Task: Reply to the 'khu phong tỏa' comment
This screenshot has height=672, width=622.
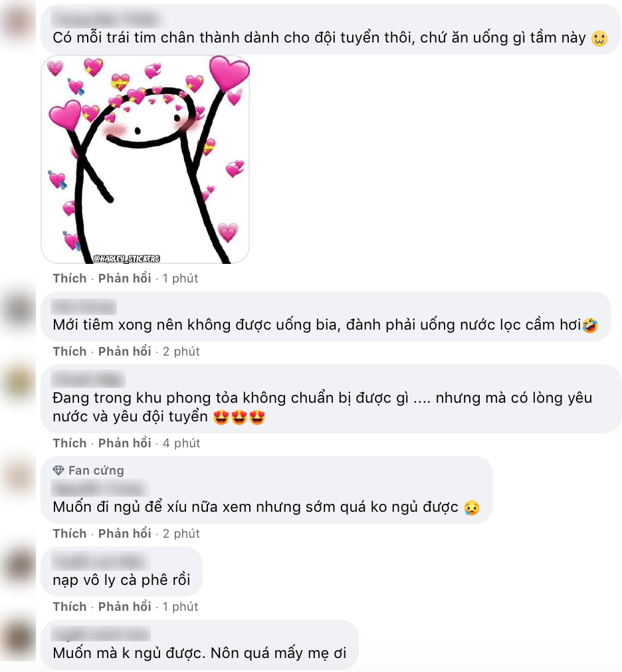Action: coord(125,443)
